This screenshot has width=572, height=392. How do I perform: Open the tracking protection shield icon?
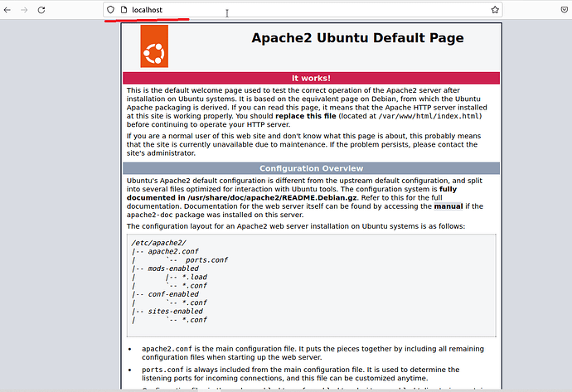pos(110,10)
